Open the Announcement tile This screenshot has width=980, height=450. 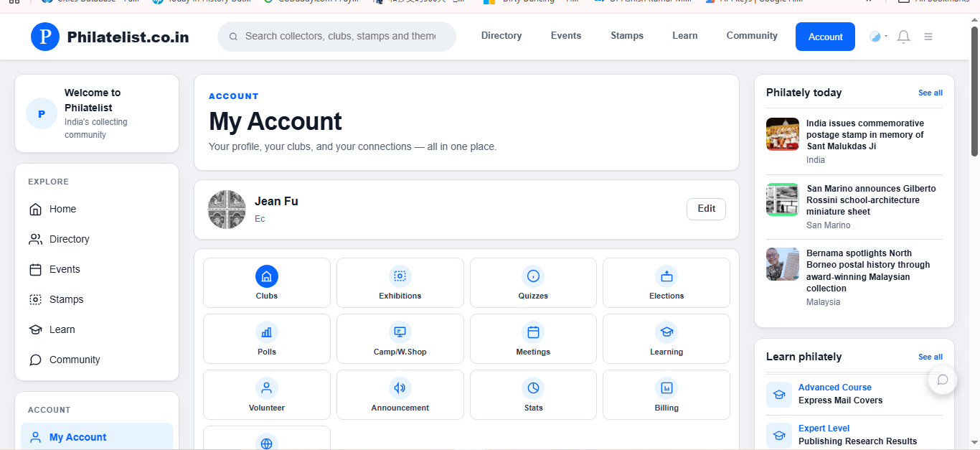pos(400,395)
